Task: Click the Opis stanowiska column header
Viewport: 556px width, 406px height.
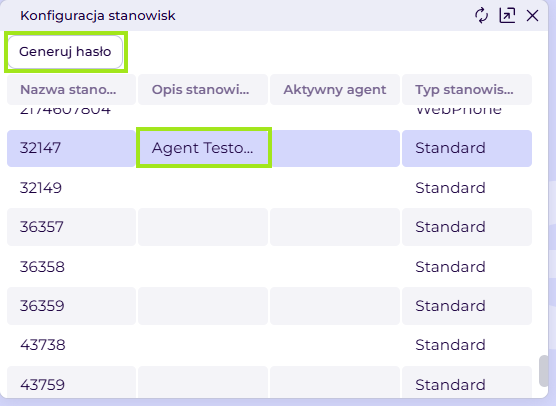Action: pos(203,89)
